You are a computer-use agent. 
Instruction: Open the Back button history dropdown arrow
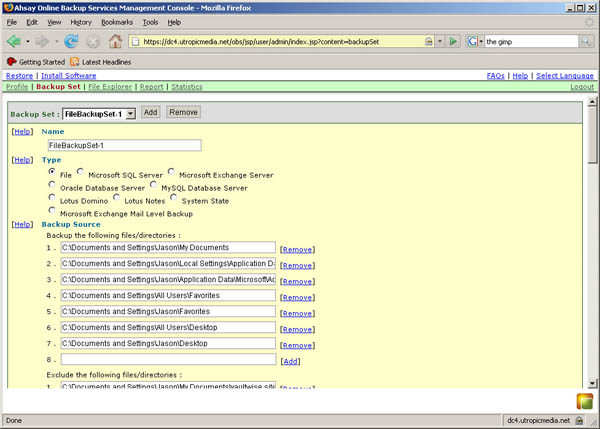tap(28, 41)
